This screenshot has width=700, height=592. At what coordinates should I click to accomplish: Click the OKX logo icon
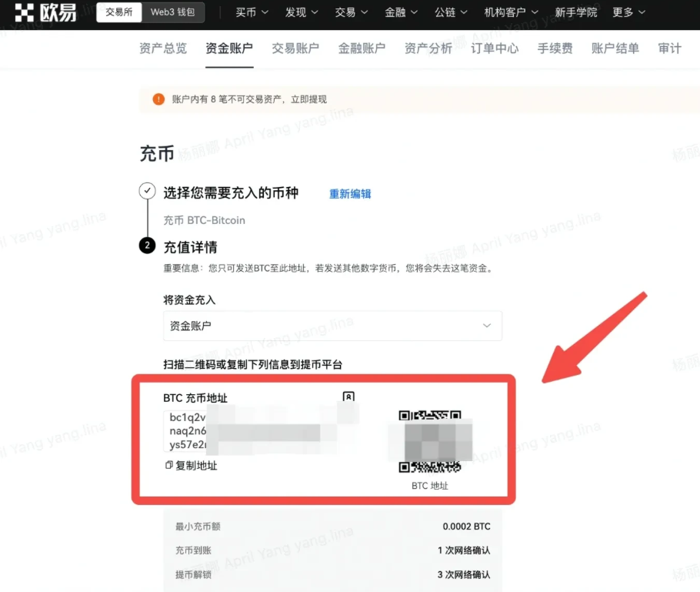[24, 12]
